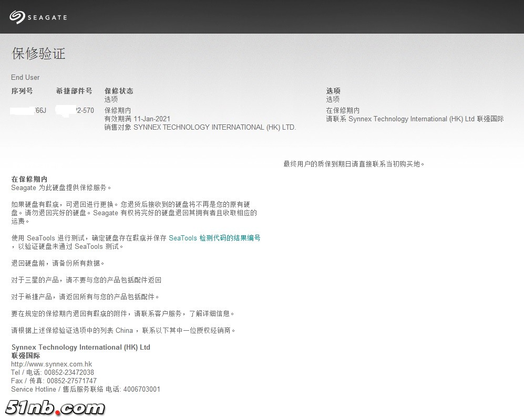The width and height of the screenshot is (524, 420).
Task: Select Service Hotline 4006703001 line
Action: [86, 389]
